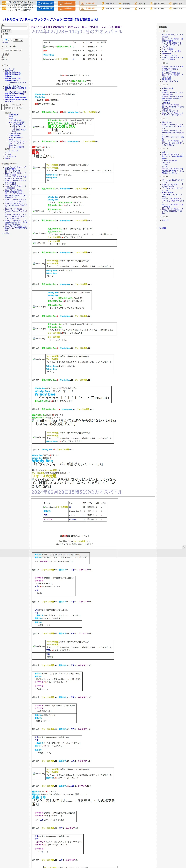Viewport: 186px width, 868px height.
Task: Open じゃまと update link
Action: point(165,220)
